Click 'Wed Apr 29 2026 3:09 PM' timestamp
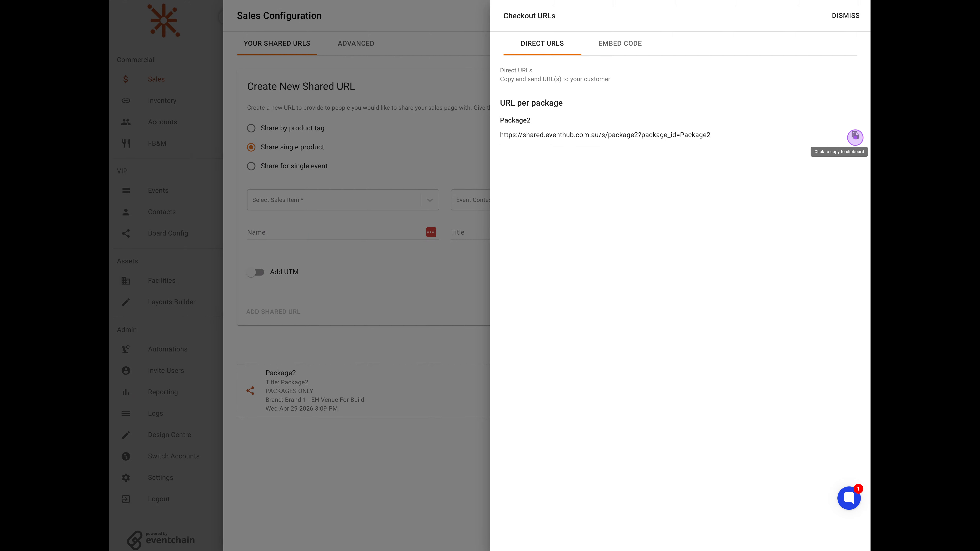This screenshot has height=551, width=980. 301,408
